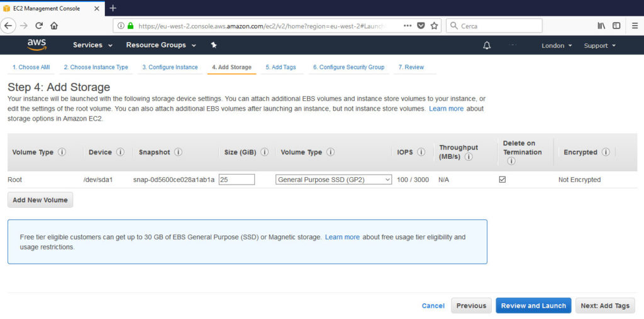Click the Step 4: Add Storage heading
This screenshot has height=319, width=644.
click(58, 87)
